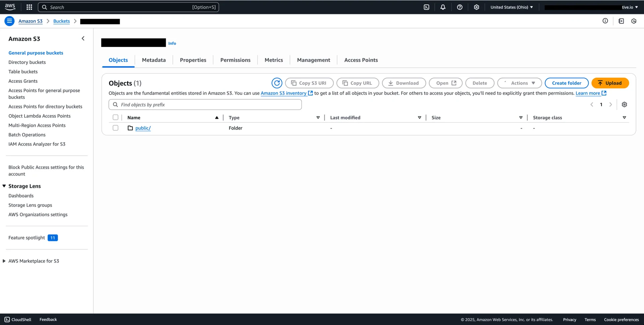The height and width of the screenshot is (325, 644).
Task: Open the AWS services grid menu
Action: (29, 7)
